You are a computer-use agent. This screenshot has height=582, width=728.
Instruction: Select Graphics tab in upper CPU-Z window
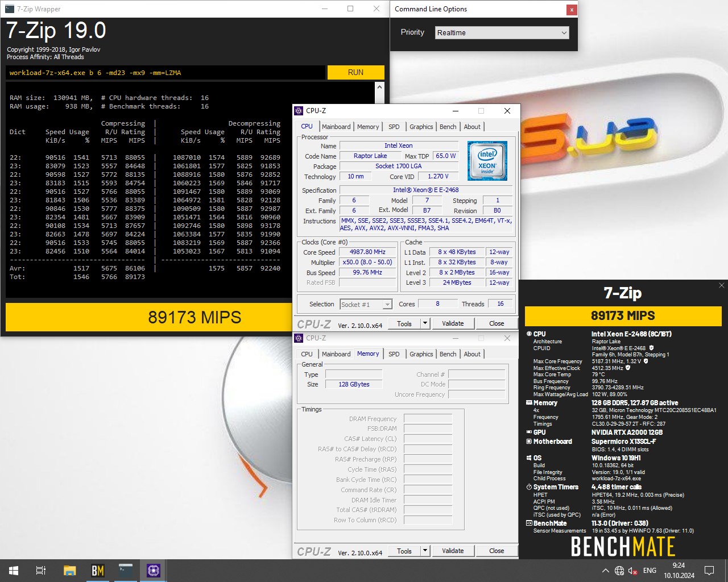coord(421,127)
